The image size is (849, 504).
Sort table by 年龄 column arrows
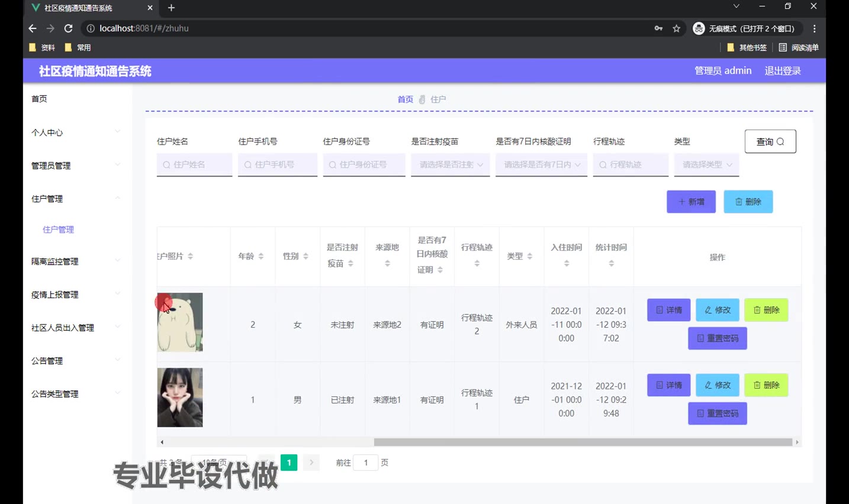261,256
